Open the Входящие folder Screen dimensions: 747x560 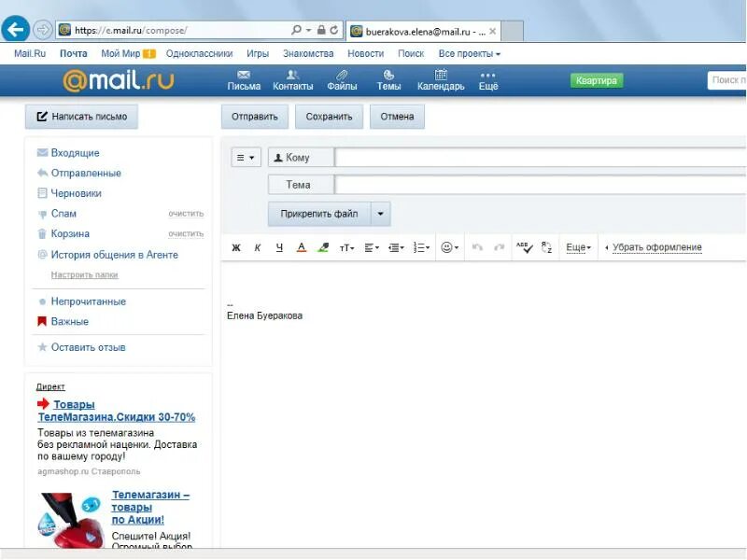point(76,153)
